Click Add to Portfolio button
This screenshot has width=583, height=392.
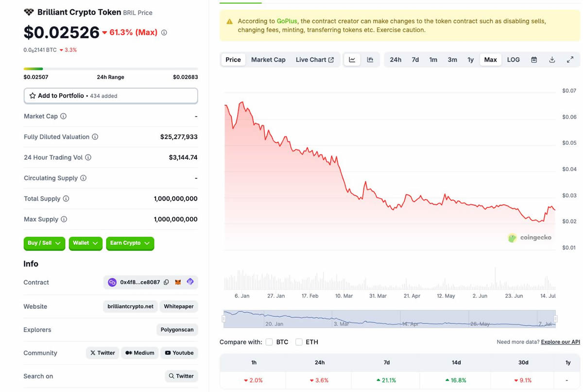click(x=111, y=96)
